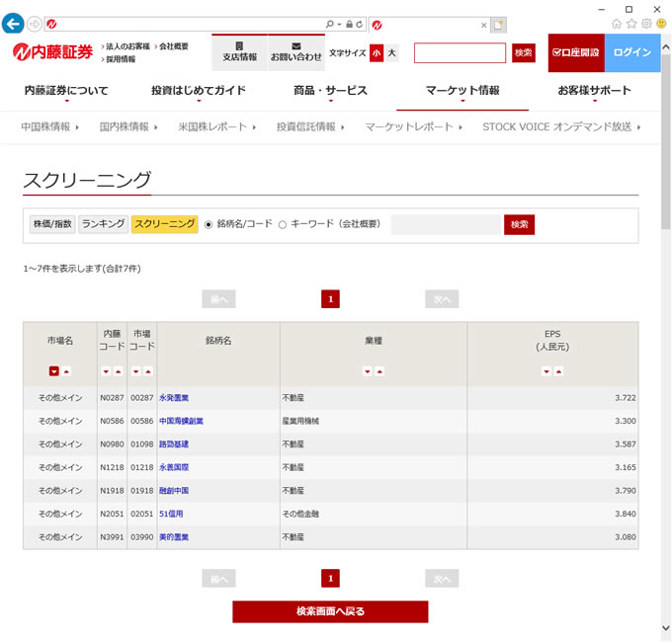Switch to 株価/指数 tab
This screenshot has height=642, width=672.
(x=52, y=224)
